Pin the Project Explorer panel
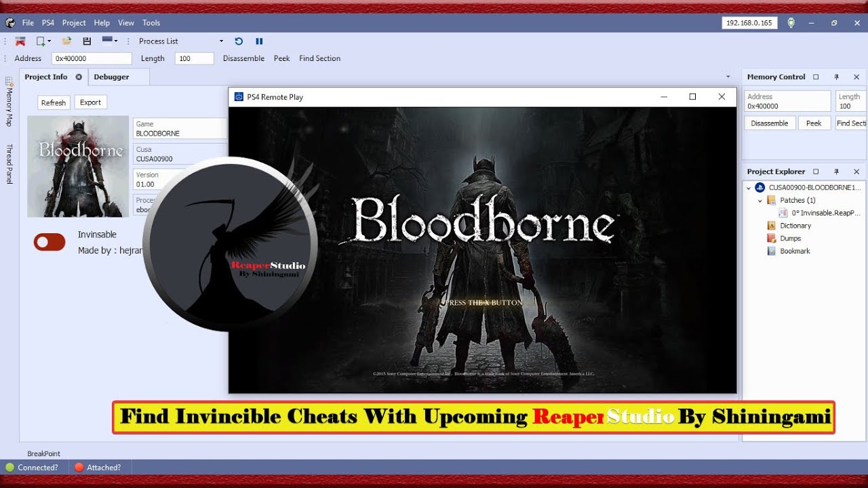Screen dimensions: 868x488 (x=836, y=172)
